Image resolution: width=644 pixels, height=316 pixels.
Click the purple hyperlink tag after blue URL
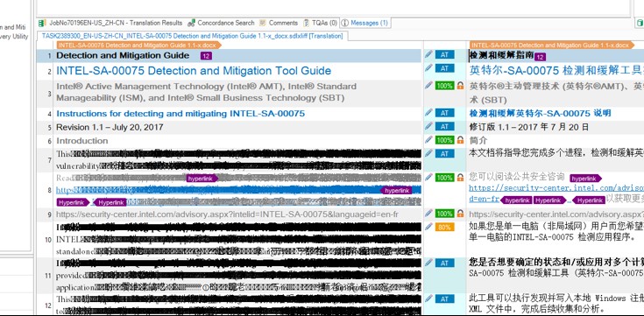[396, 191]
